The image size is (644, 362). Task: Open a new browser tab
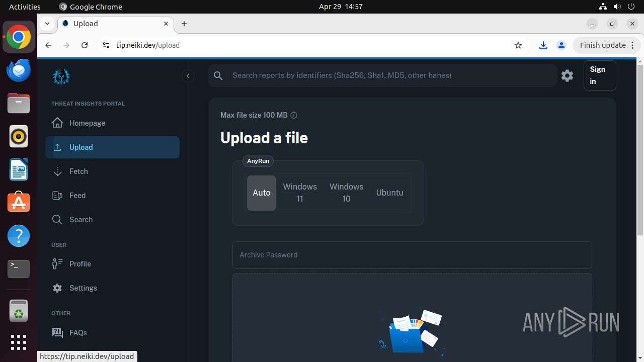point(184,24)
